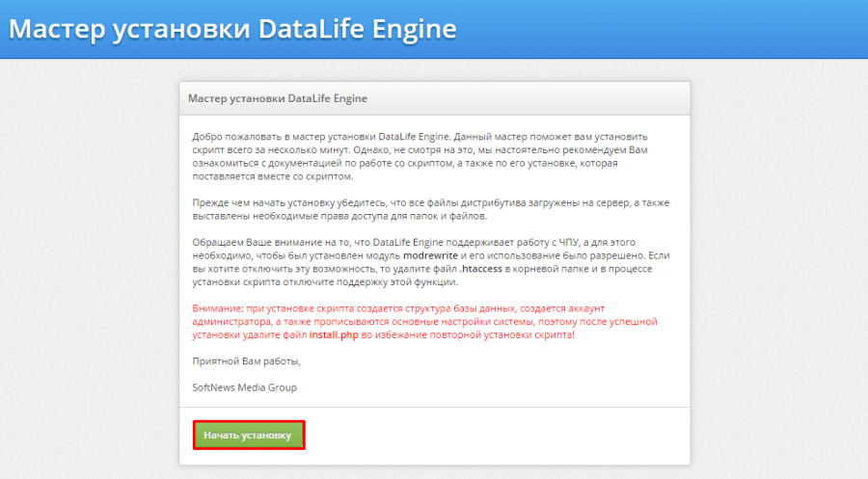Click the large white page header title

click(232, 29)
